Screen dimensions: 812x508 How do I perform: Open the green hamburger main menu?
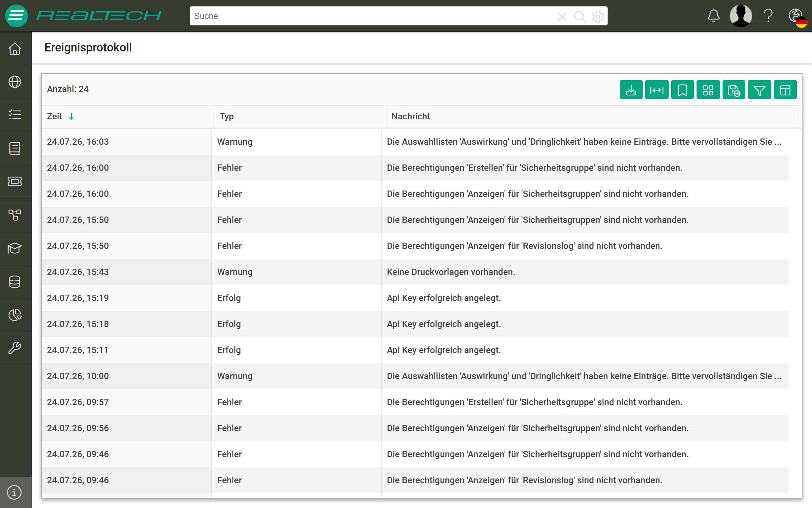16,16
